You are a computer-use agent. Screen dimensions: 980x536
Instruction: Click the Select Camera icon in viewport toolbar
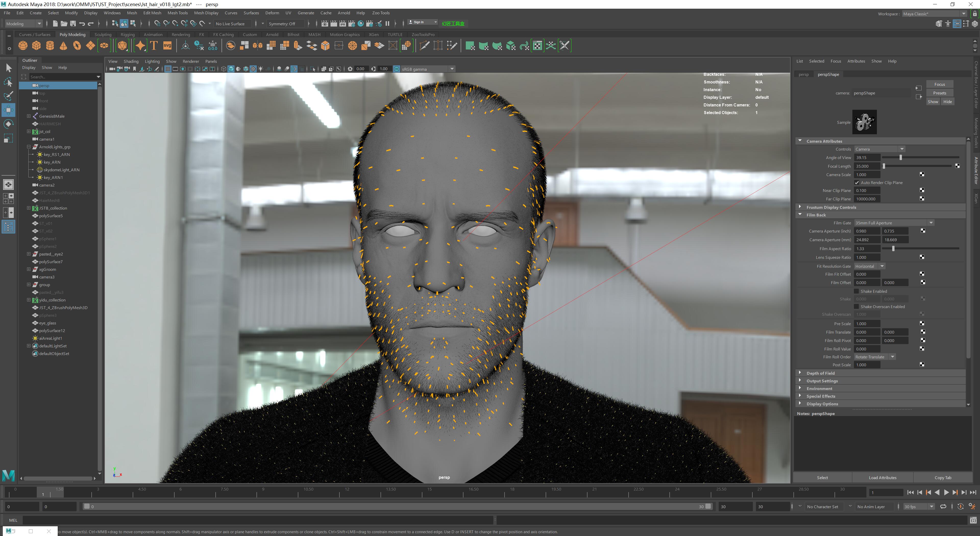coord(112,69)
